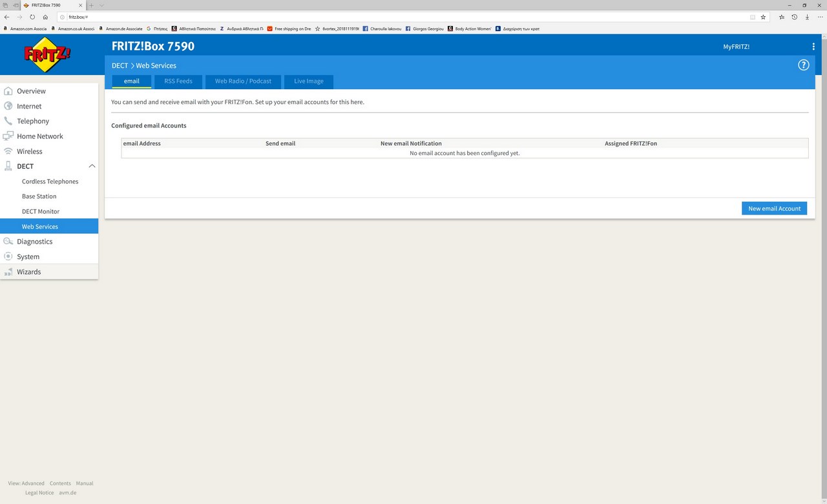The image size is (827, 504).
Task: Open the Legal Notice footer link
Action: point(39,493)
